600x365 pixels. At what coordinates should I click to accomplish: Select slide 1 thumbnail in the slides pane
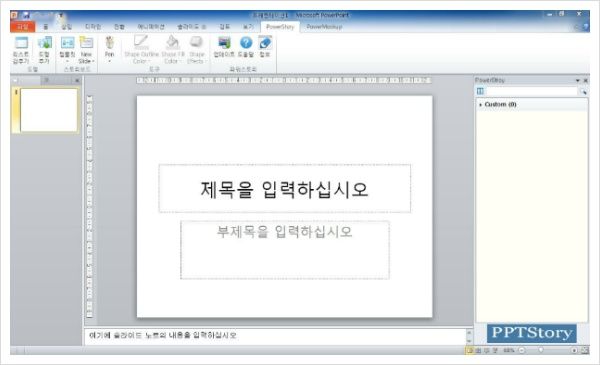(49, 110)
